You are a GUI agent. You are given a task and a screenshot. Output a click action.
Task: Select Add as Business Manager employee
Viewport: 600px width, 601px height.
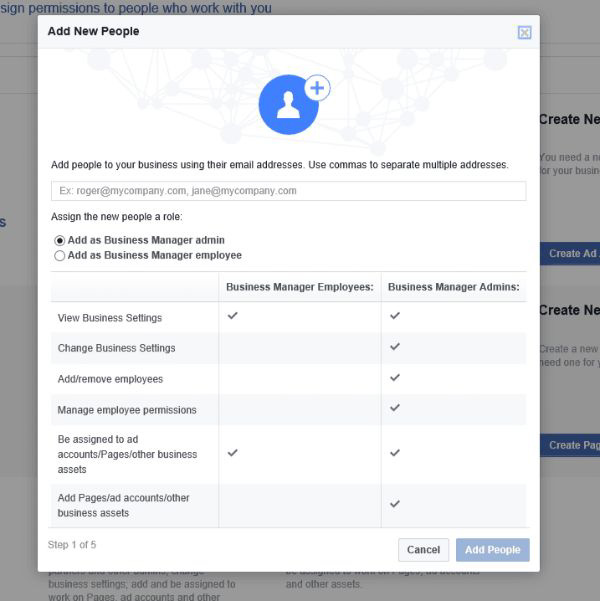(x=60, y=255)
